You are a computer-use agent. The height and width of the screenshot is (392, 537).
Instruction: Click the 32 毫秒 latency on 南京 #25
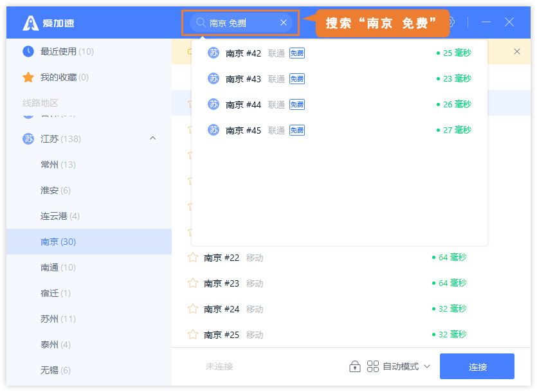(x=450, y=334)
